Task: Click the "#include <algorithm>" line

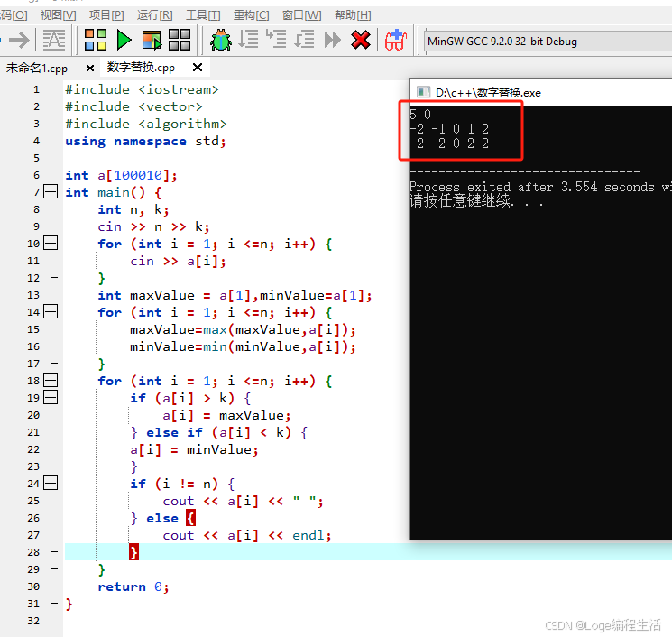Action: tap(146, 124)
